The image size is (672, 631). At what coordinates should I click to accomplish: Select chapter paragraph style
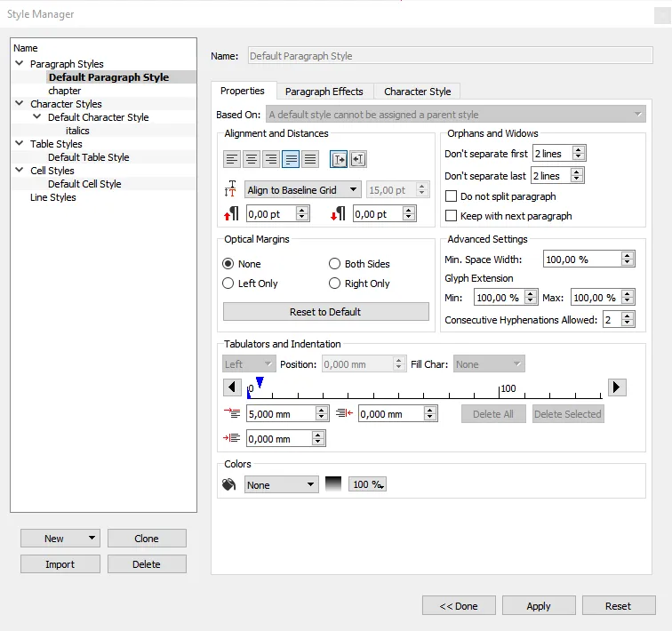(64, 91)
